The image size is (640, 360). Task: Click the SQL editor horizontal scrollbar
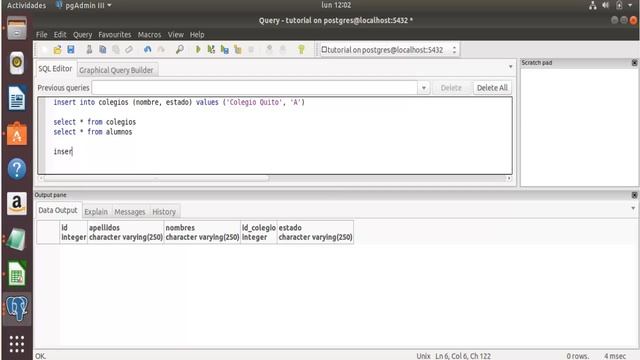156,178
